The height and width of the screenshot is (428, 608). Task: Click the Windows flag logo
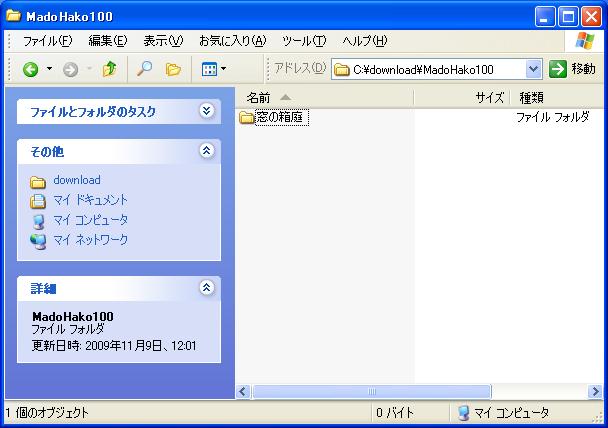(x=584, y=41)
